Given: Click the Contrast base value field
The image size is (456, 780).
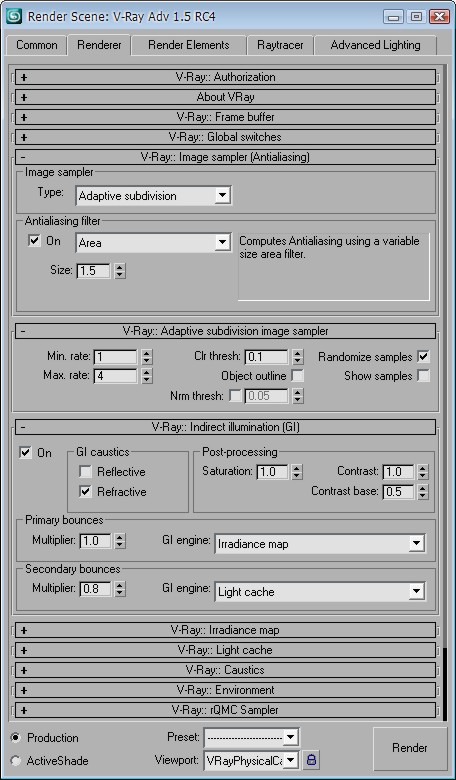Looking at the screenshot, I should coord(398,491).
